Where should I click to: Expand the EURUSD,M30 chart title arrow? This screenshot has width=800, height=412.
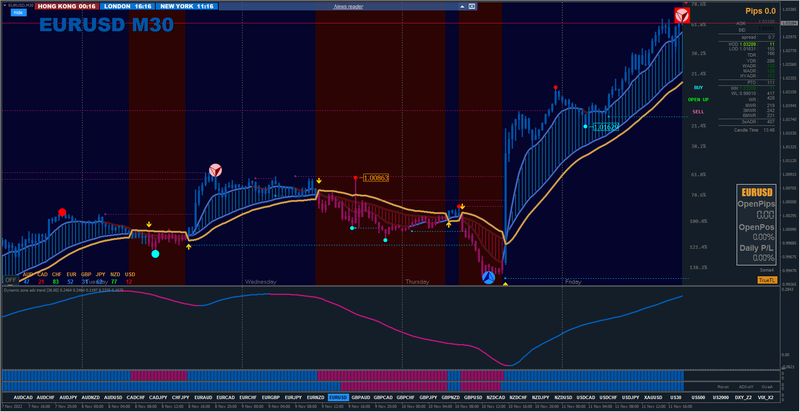4,4
